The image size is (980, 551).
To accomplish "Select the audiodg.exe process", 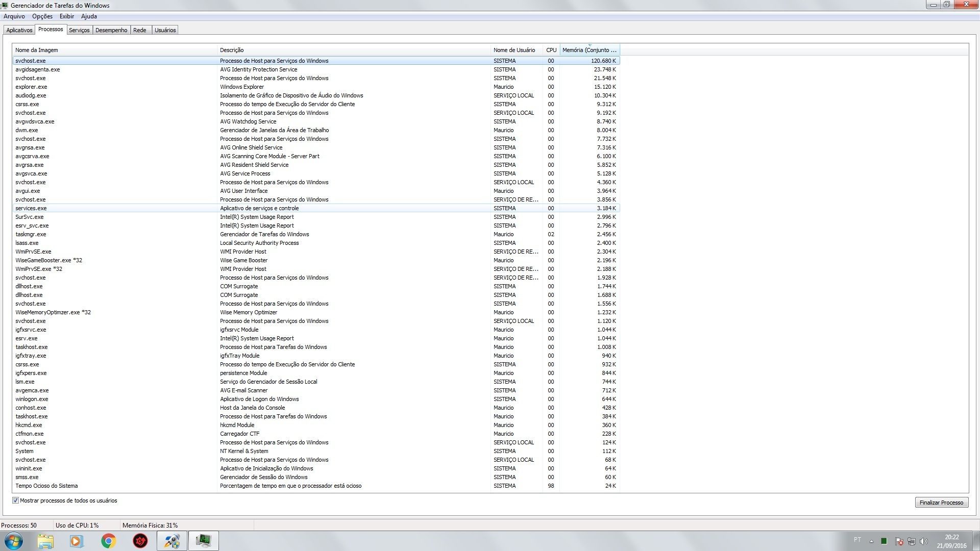I will point(316,95).
